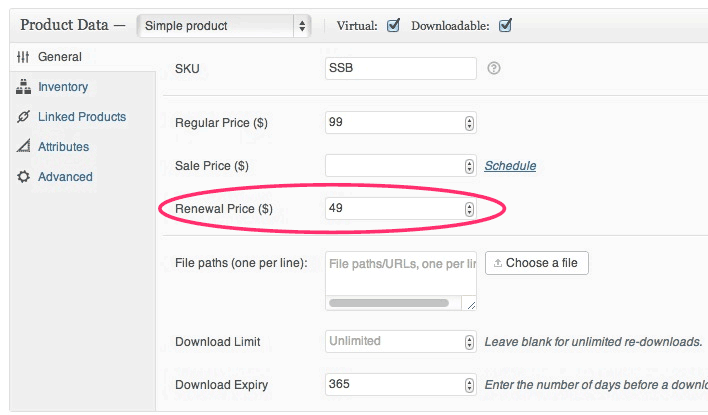Open the Advanced tab

[x=83, y=177]
